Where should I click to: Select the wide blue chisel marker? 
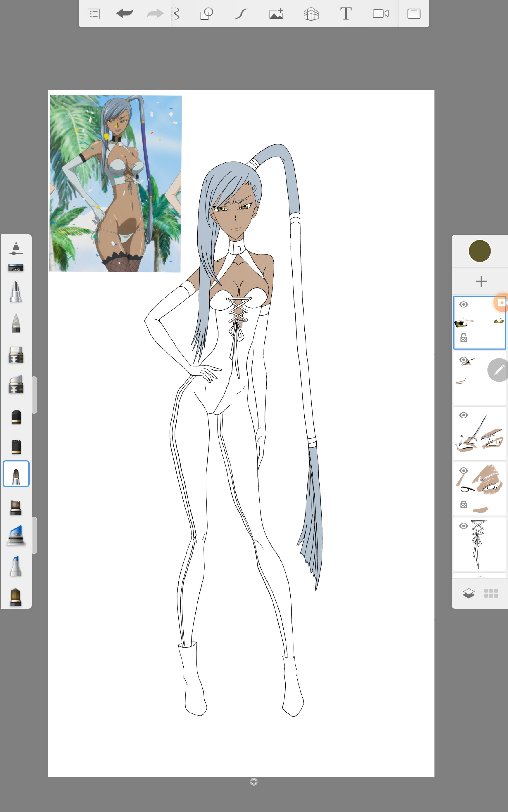point(16,536)
